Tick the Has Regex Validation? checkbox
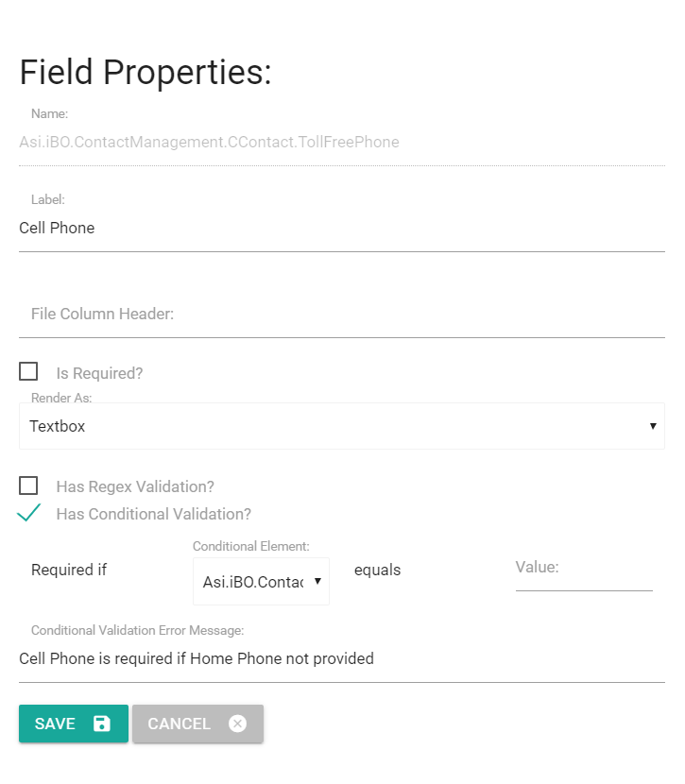 [x=28, y=486]
